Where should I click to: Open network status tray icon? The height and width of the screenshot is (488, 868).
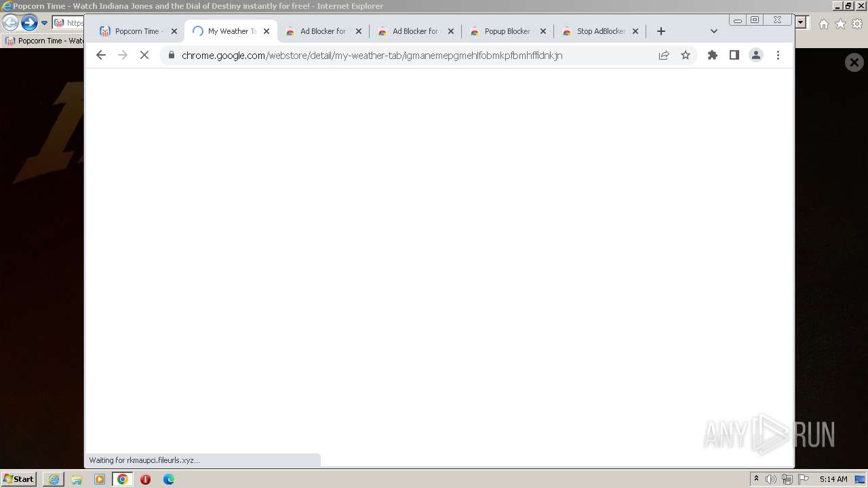click(x=787, y=479)
